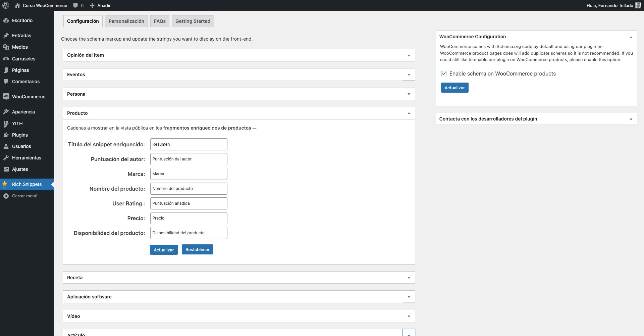Click Actualizar in WooCommerce Configuration box
The height and width of the screenshot is (336, 644).
[x=454, y=88]
